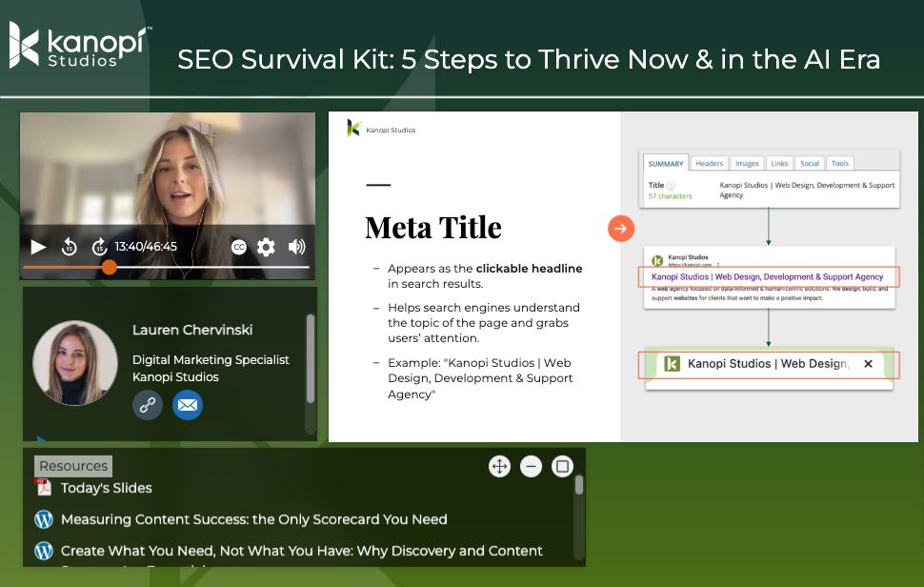
Task: Click the 13:40/46:45 time display
Action: (x=146, y=247)
